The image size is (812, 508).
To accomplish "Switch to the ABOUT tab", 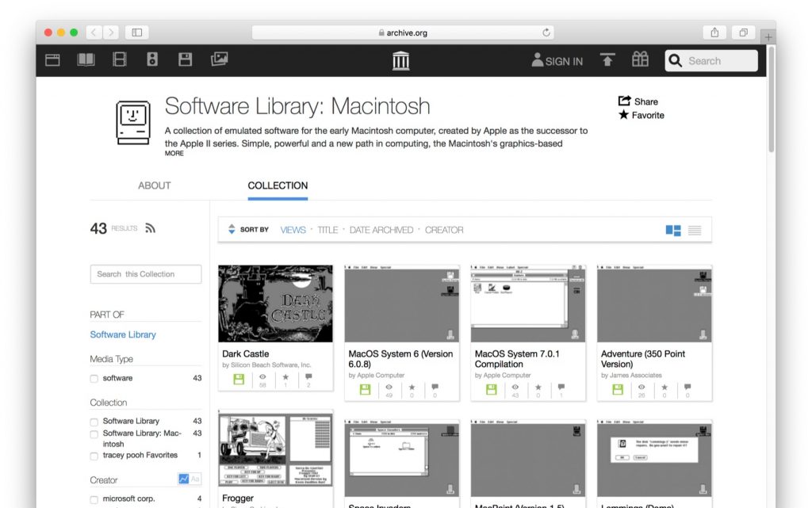I will (x=154, y=185).
